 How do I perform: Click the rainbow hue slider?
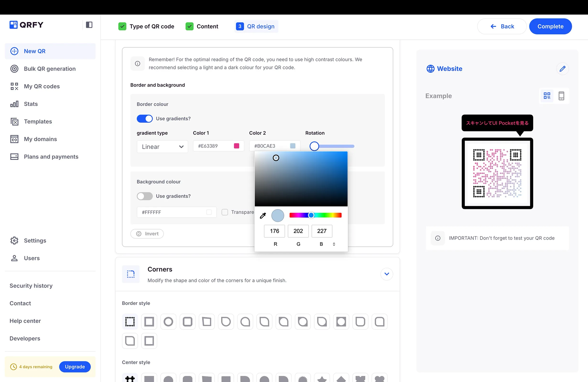coord(316,215)
